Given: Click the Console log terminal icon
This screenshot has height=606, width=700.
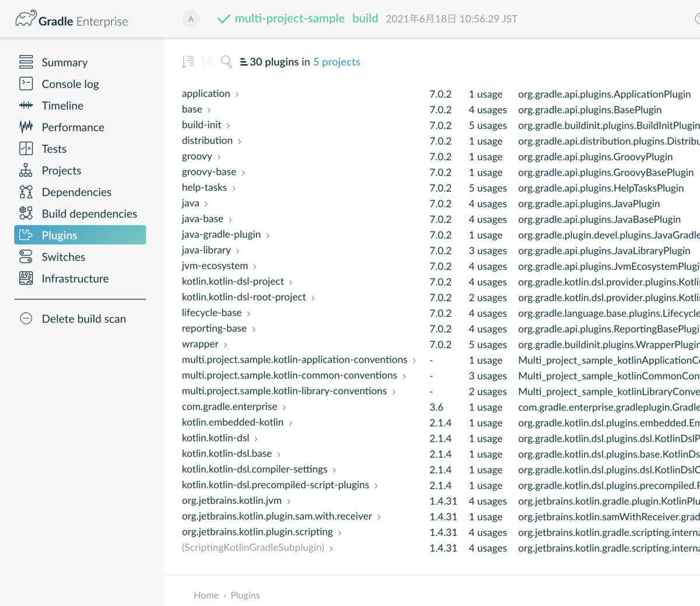Looking at the screenshot, I should pos(26,84).
